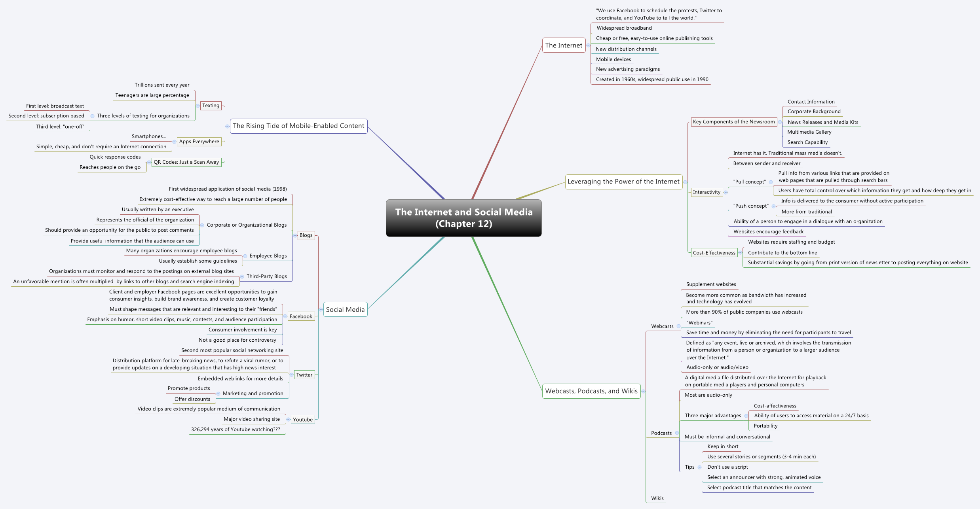Collapse Webcasts, Podcasts, and Wikis toggle
980x509 pixels.
tap(643, 391)
